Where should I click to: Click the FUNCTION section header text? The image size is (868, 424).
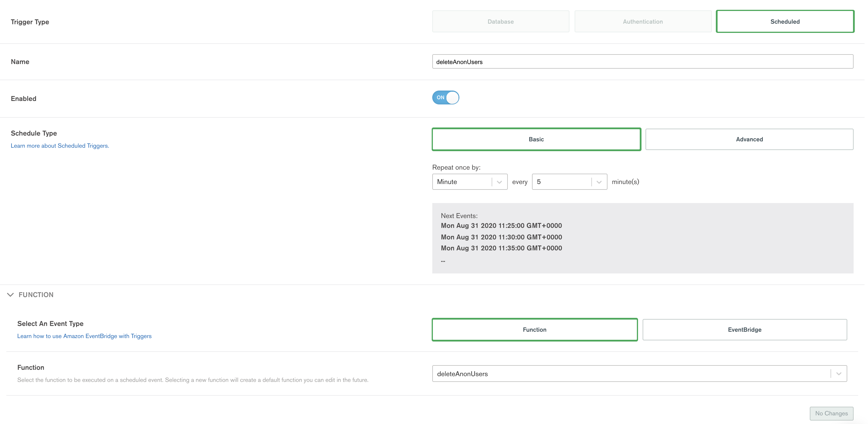[36, 295]
